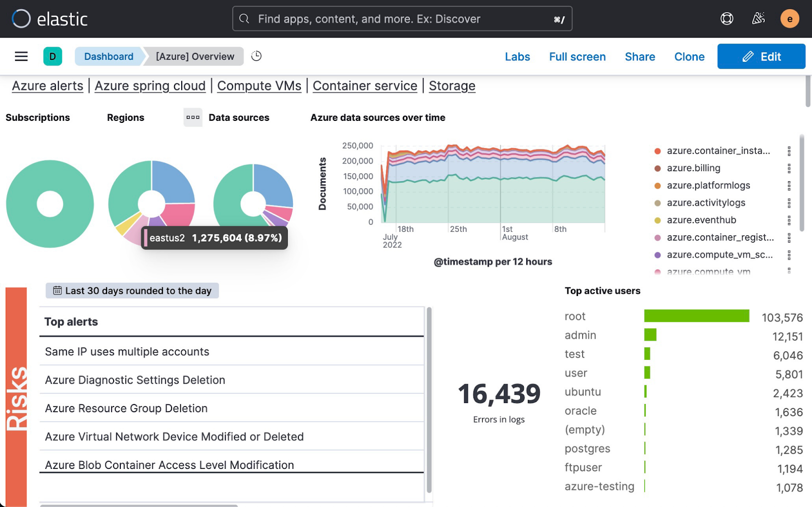Open Labs menu

517,56
